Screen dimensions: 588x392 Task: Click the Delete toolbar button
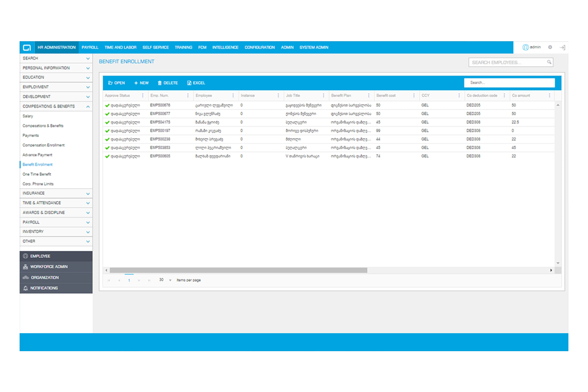click(168, 83)
